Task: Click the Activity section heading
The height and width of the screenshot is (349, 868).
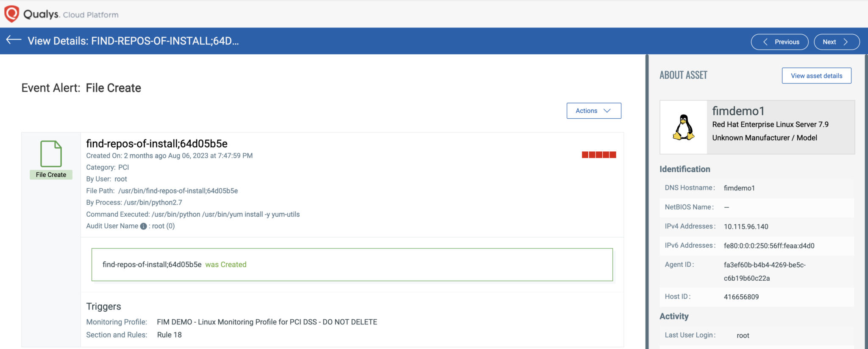Action: [x=674, y=316]
